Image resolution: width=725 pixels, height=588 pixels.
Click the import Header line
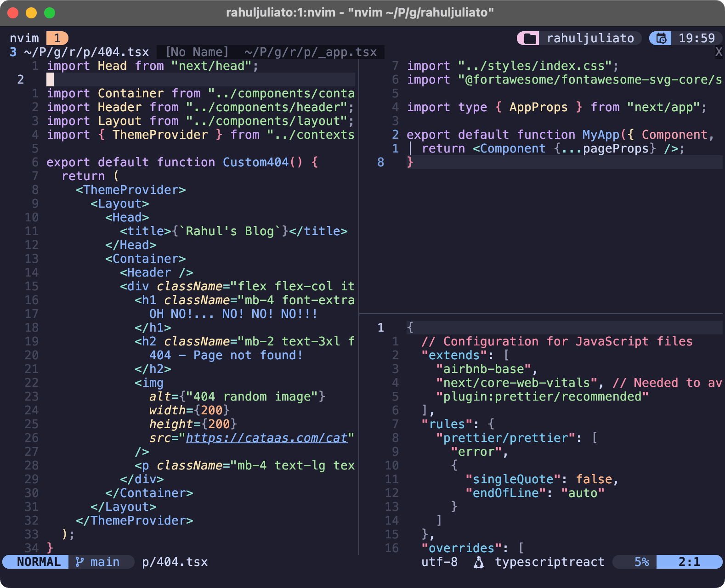coord(200,107)
